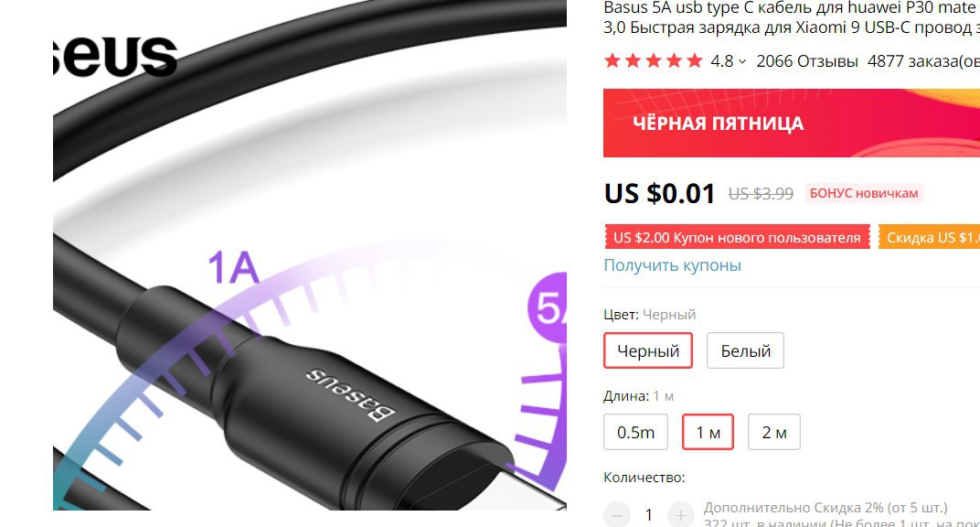Open the ЧЁРНАЯ ПЯТНИЦА banner
The image size is (980, 527).
tap(792, 123)
